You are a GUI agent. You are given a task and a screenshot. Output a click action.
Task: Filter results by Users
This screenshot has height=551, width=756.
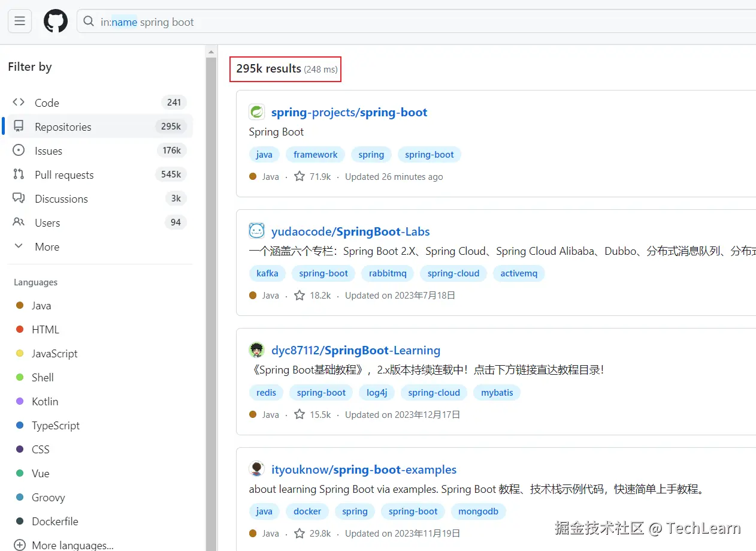pos(100,222)
